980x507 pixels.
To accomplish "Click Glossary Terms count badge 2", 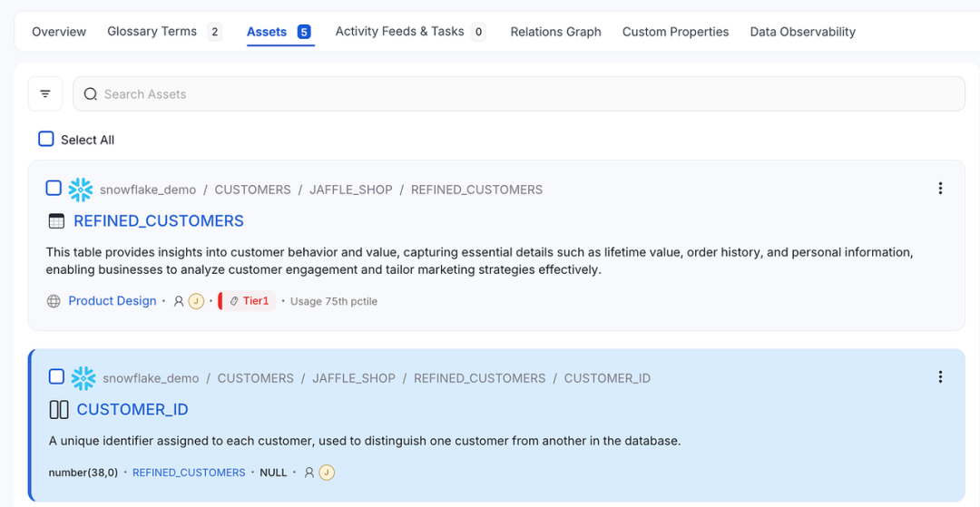I will [214, 32].
